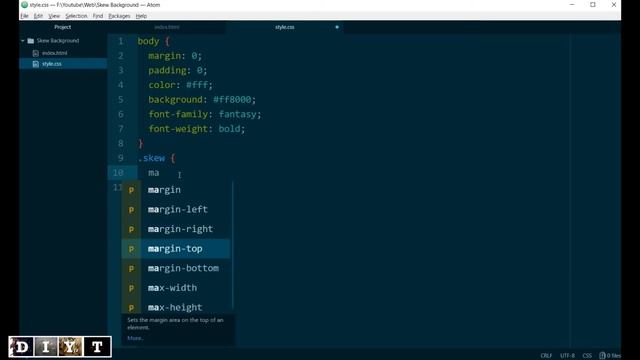Click line number 5 in gutter

120,100
